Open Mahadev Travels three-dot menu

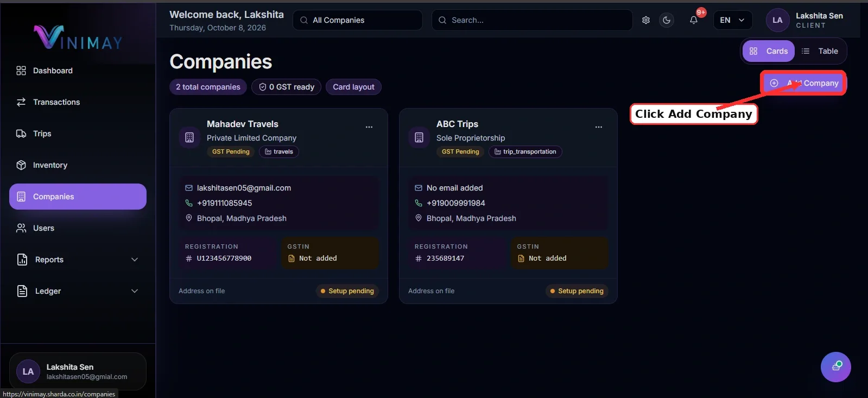coord(369,127)
